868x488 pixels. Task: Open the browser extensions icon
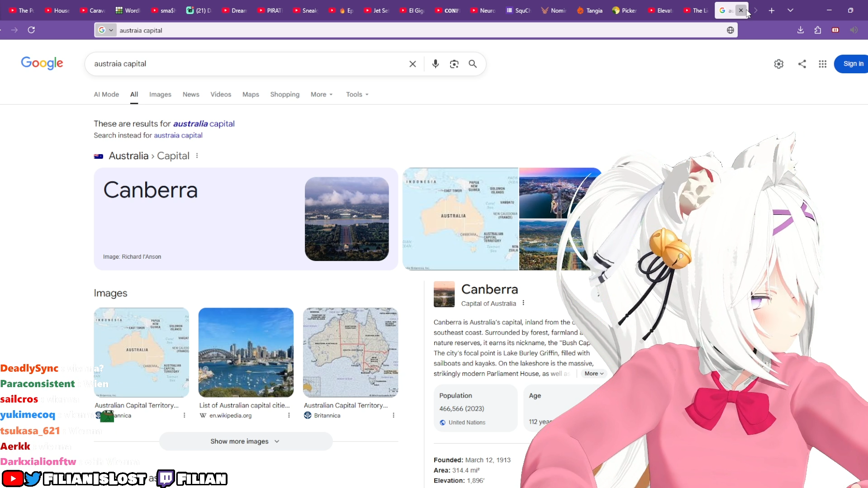(817, 30)
